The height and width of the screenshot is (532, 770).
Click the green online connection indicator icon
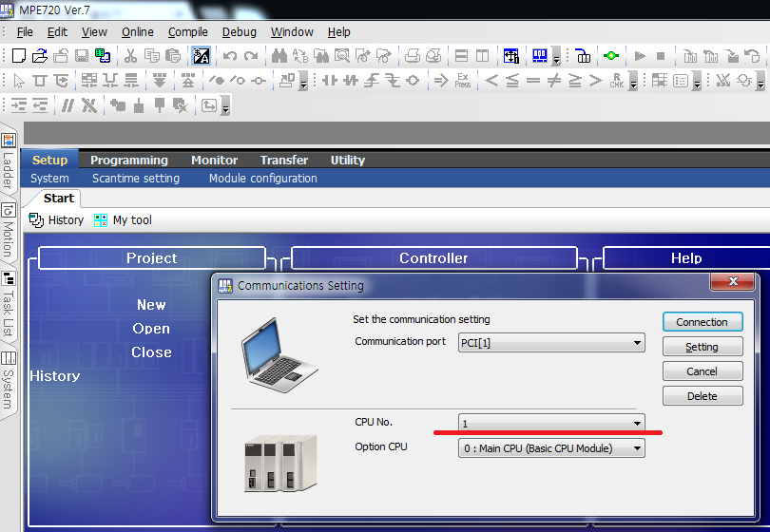(611, 56)
